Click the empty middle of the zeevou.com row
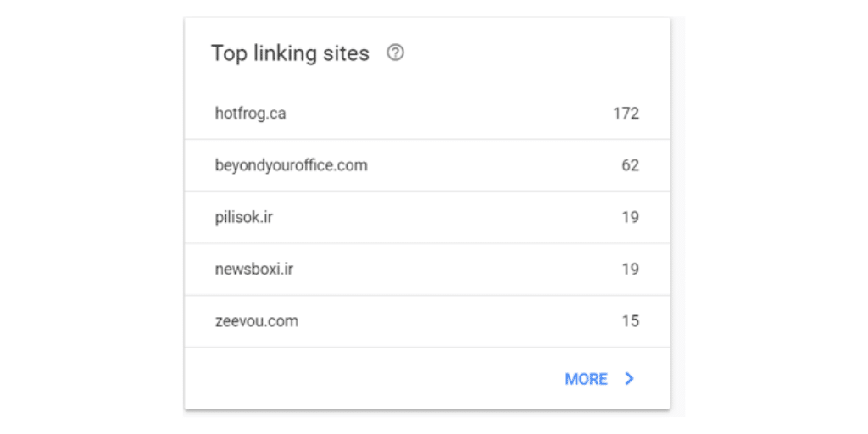Screen dimensions: 868x434 point(449,321)
